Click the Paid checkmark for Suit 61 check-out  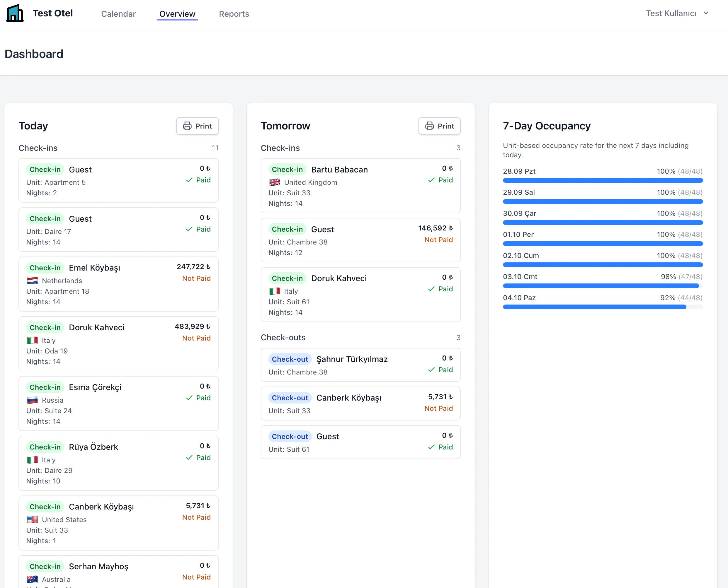coord(431,447)
